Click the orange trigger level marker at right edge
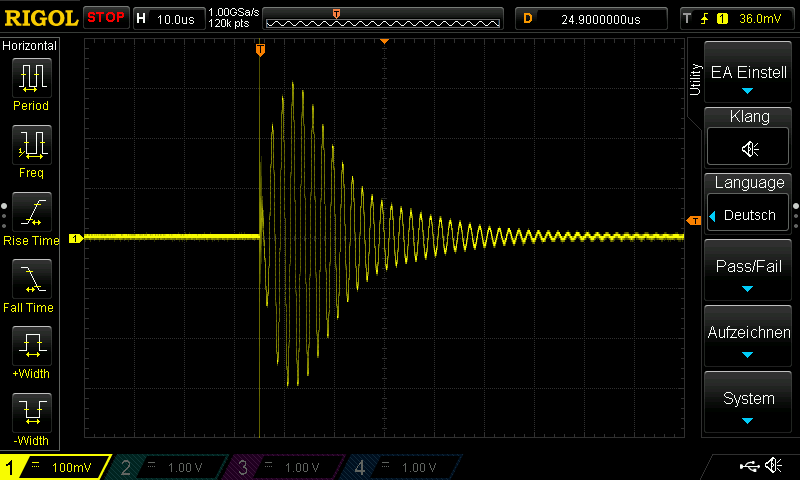The height and width of the screenshot is (480, 800). pyautogui.click(x=694, y=220)
